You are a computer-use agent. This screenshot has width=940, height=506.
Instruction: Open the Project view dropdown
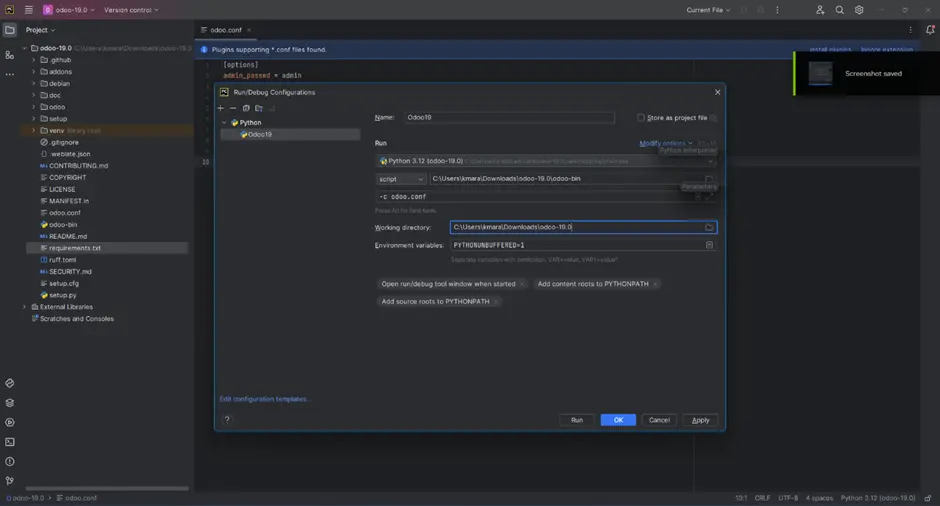(x=40, y=30)
